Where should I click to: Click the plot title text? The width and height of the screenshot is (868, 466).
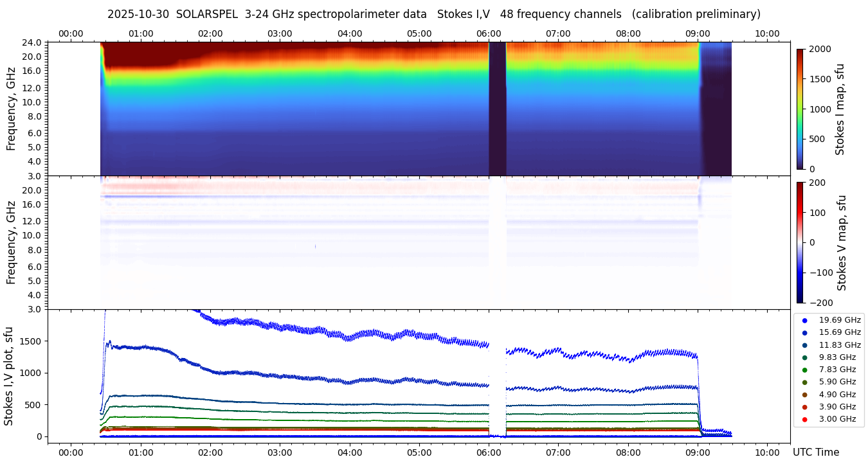point(433,14)
